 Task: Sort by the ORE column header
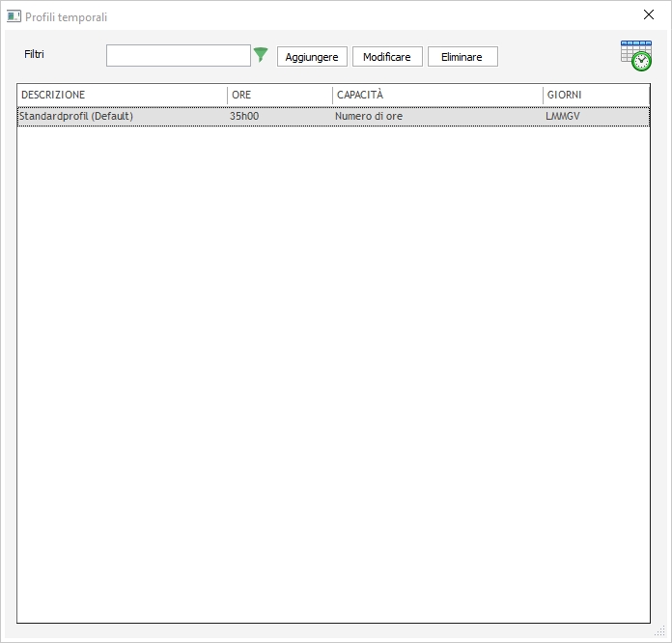pos(280,95)
